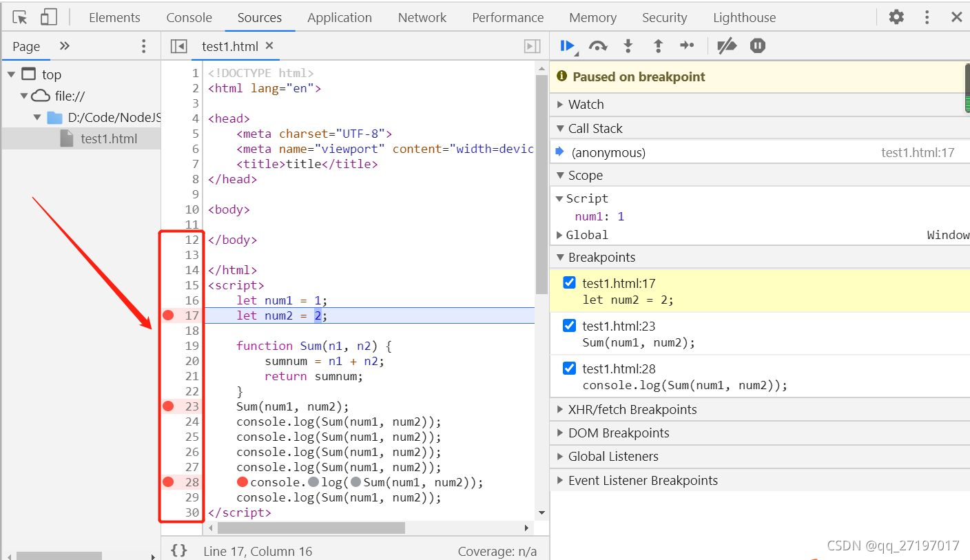Image resolution: width=970 pixels, height=560 pixels.
Task: Hide the debugger sidebar
Action: [532, 46]
